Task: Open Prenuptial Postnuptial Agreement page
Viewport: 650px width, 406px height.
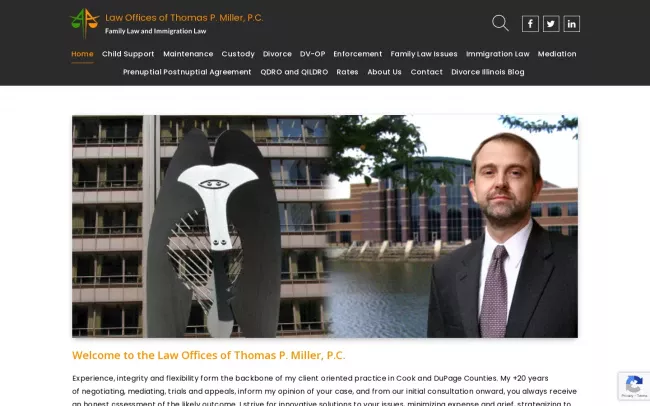Action: pos(187,72)
